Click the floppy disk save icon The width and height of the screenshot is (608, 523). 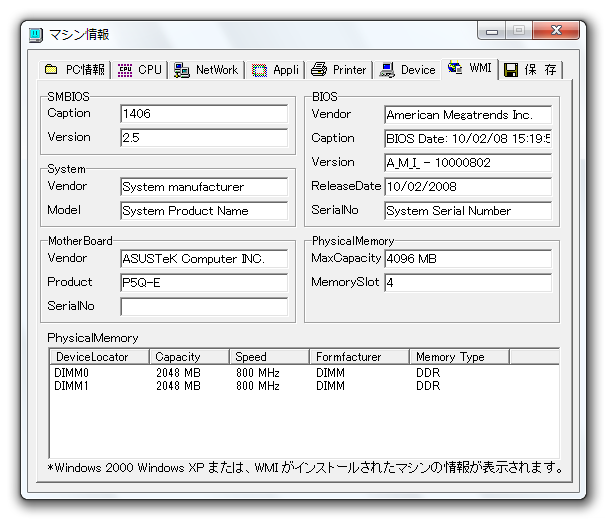click(x=511, y=70)
